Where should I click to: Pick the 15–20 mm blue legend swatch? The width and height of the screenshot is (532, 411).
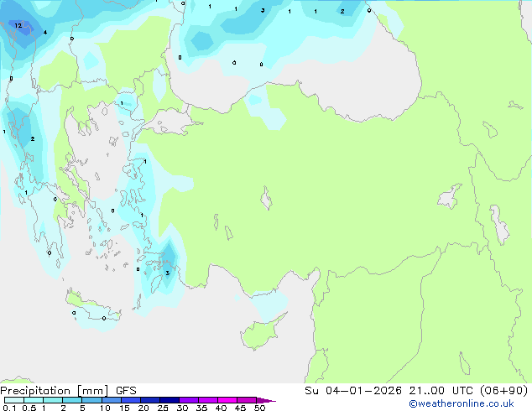coord(131,400)
